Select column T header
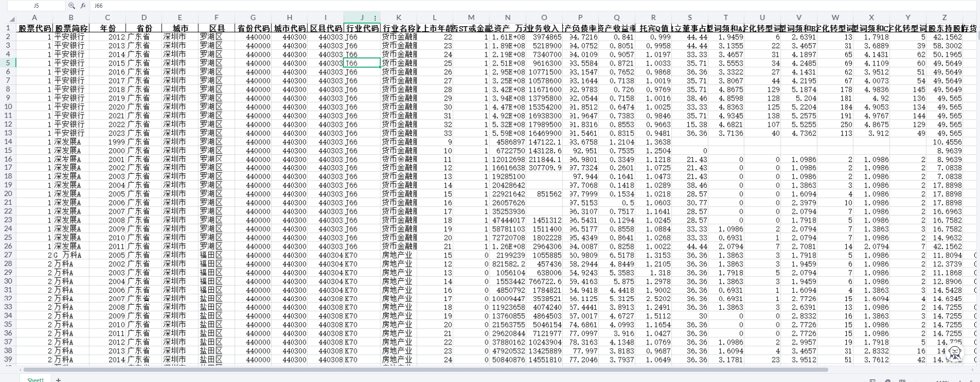The width and height of the screenshot is (980, 382). coord(726,18)
